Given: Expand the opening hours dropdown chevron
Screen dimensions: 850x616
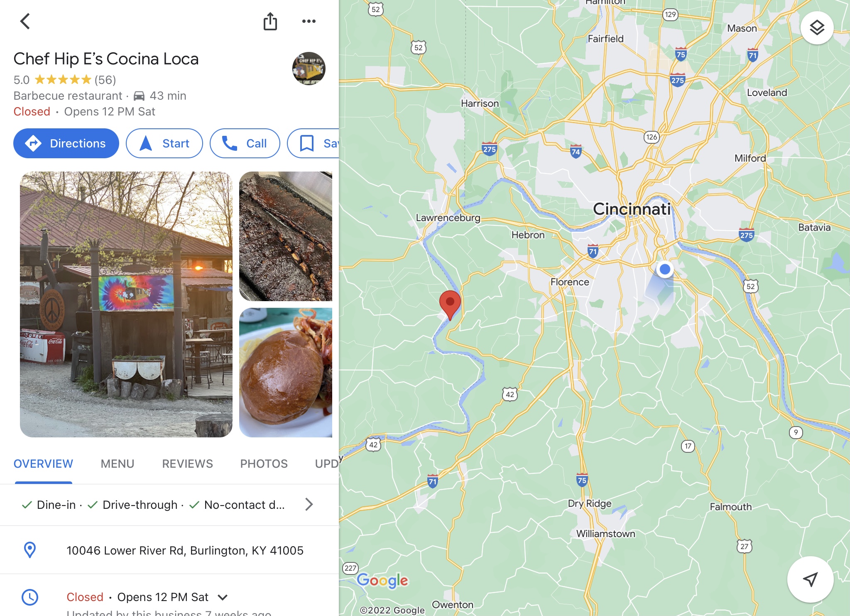Looking at the screenshot, I should [223, 597].
